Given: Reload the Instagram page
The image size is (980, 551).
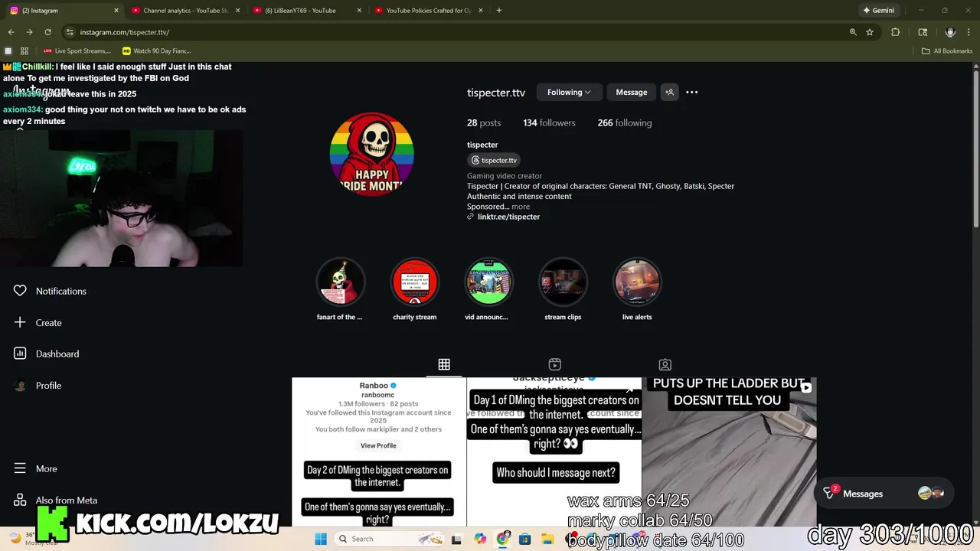Looking at the screenshot, I should (x=47, y=32).
